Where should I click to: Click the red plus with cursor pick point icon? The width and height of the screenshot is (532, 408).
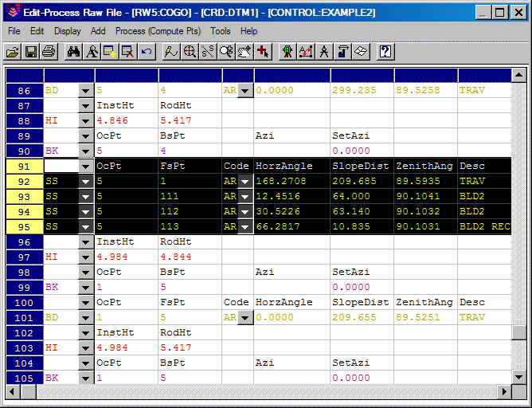tap(263, 52)
